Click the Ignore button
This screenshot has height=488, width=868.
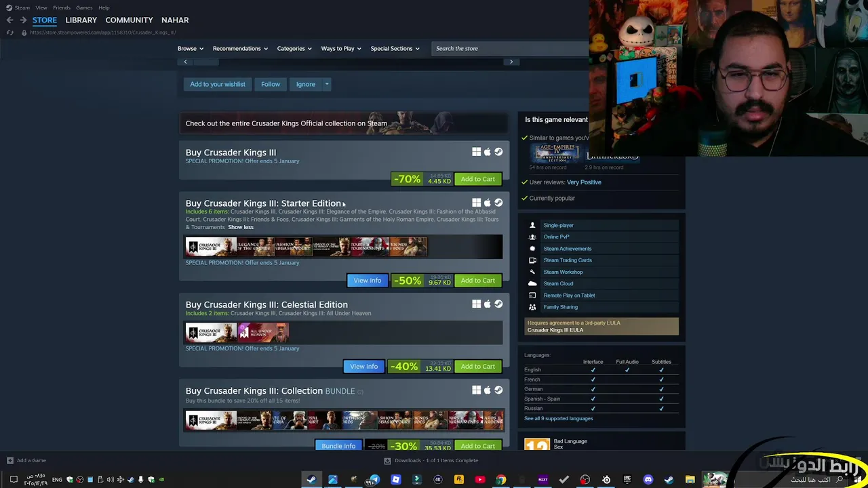306,84
